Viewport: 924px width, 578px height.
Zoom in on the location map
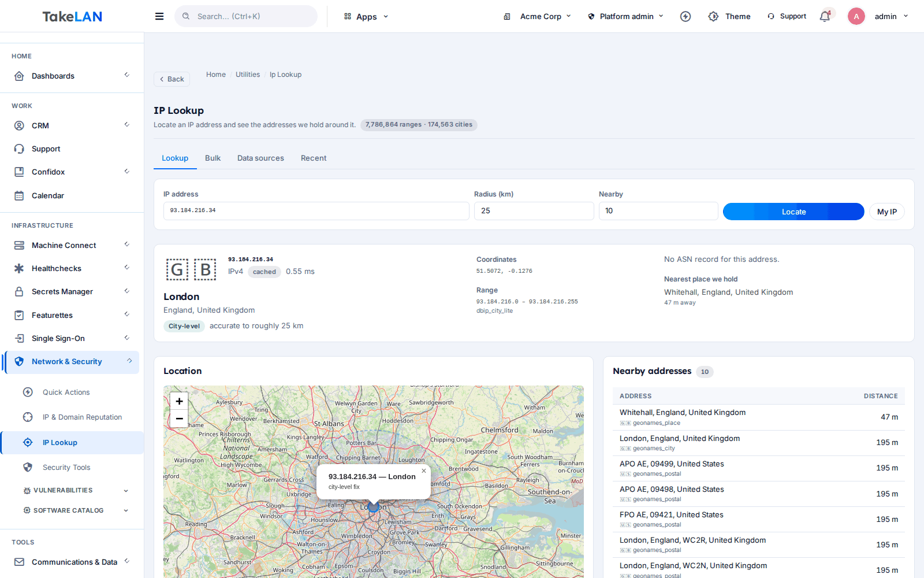pyautogui.click(x=179, y=401)
